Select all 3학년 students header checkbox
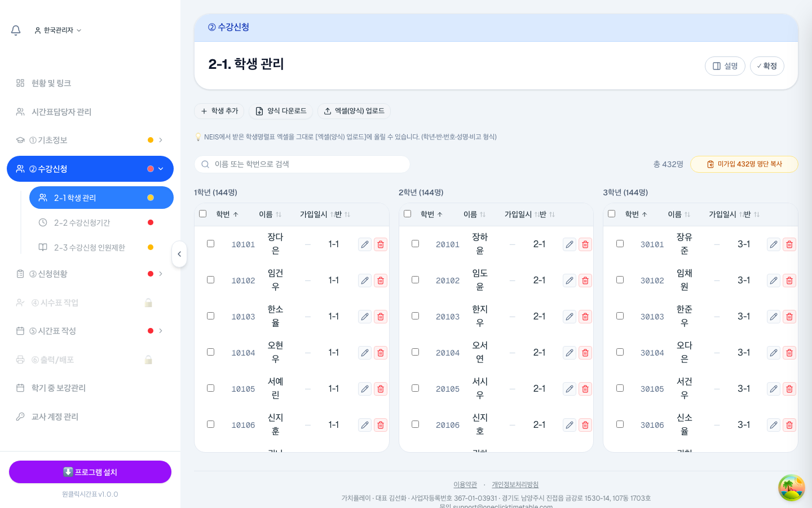This screenshot has height=508, width=812. click(x=612, y=214)
